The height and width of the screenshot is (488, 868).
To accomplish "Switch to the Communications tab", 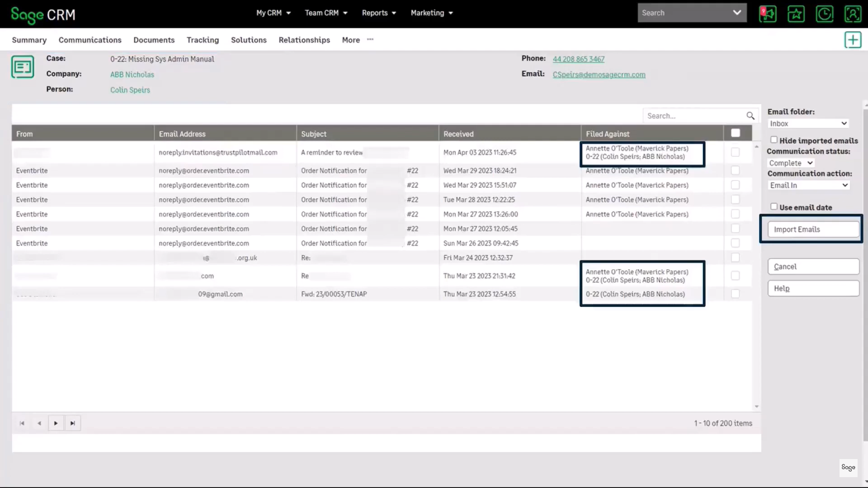I will (90, 40).
